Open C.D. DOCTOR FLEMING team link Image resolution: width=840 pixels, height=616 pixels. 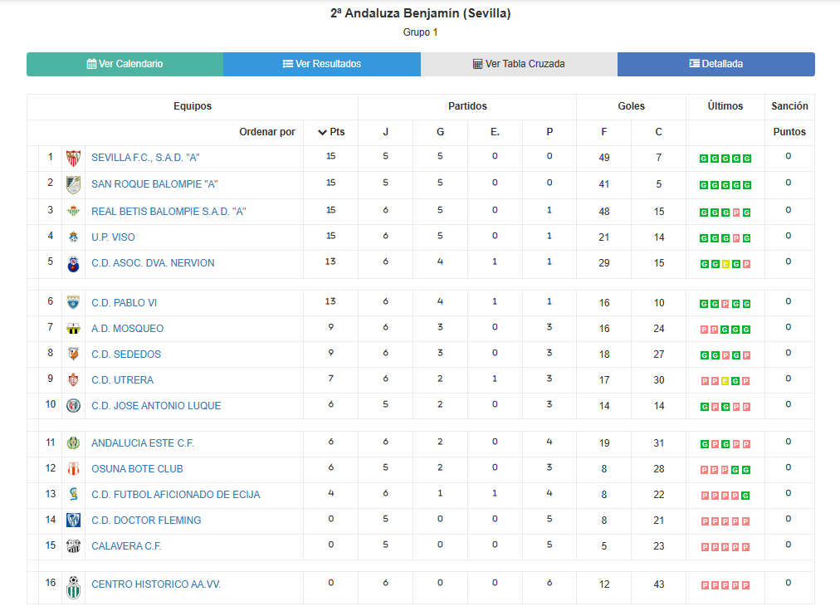tap(146, 521)
